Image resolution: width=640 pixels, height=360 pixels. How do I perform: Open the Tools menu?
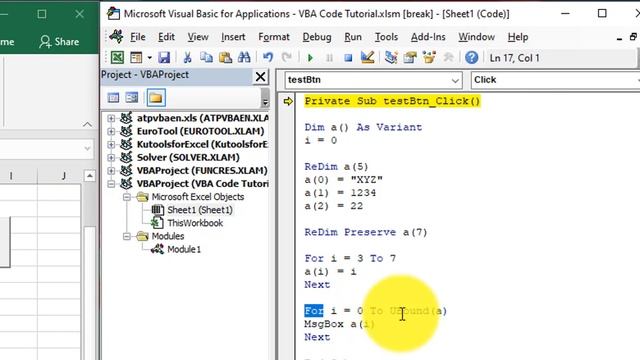386,37
